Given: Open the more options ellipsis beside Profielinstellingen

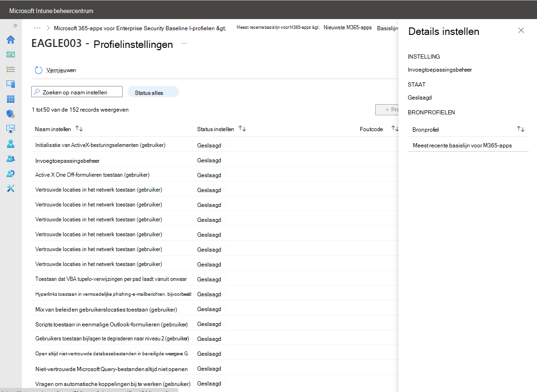Looking at the screenshot, I should click(184, 44).
